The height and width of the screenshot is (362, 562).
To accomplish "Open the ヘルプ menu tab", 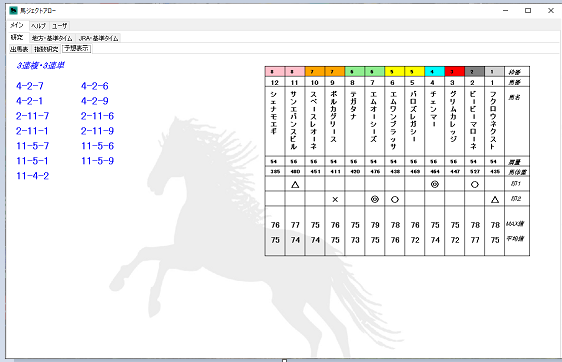I will coord(38,26).
